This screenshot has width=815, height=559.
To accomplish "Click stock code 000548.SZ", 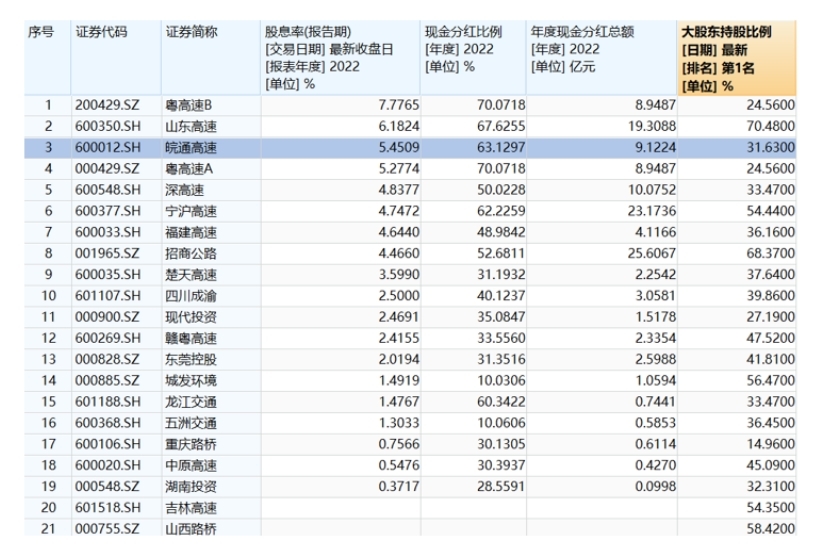I will click(108, 486).
